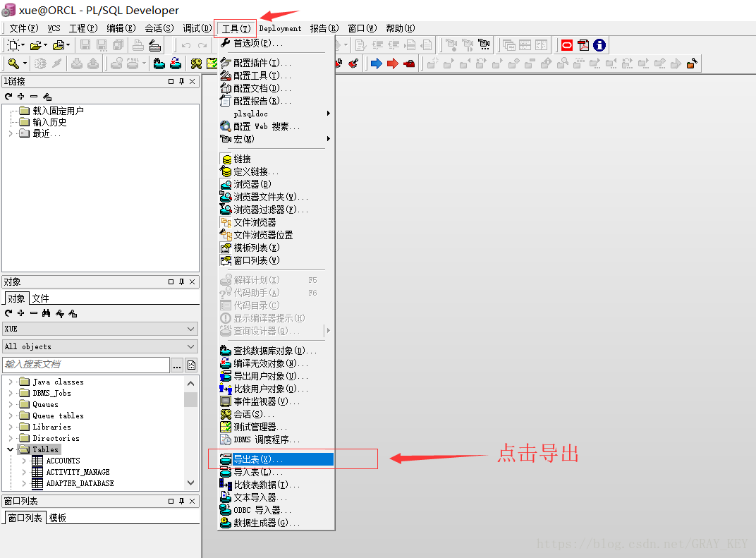Click the Undo arrow toolbar icon
Viewport: 756px width, 558px height.
coord(186,45)
